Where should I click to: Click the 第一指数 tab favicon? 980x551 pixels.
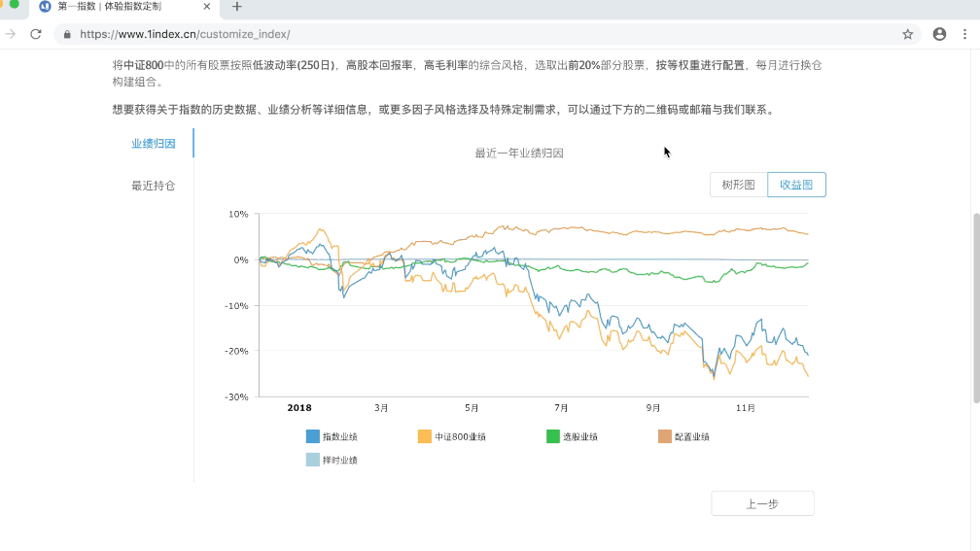(x=45, y=7)
